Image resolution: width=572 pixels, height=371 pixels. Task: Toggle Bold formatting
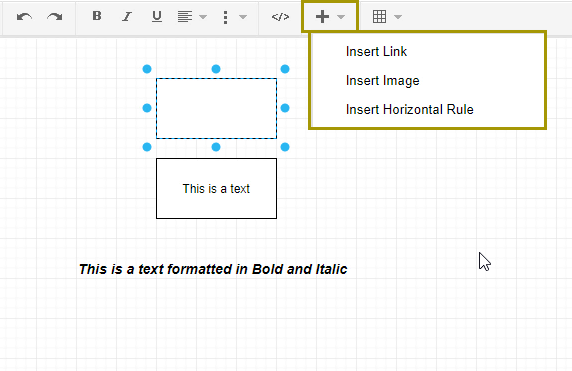[97, 16]
